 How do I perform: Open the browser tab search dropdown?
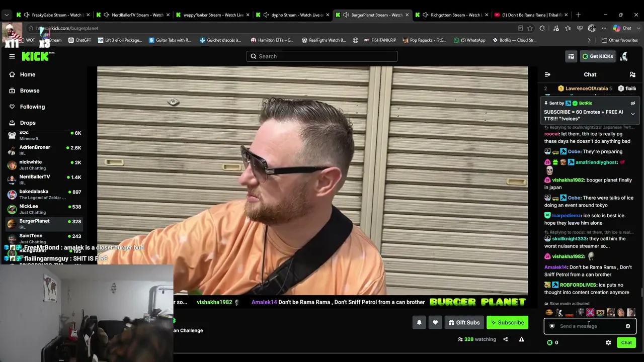(x=7, y=15)
